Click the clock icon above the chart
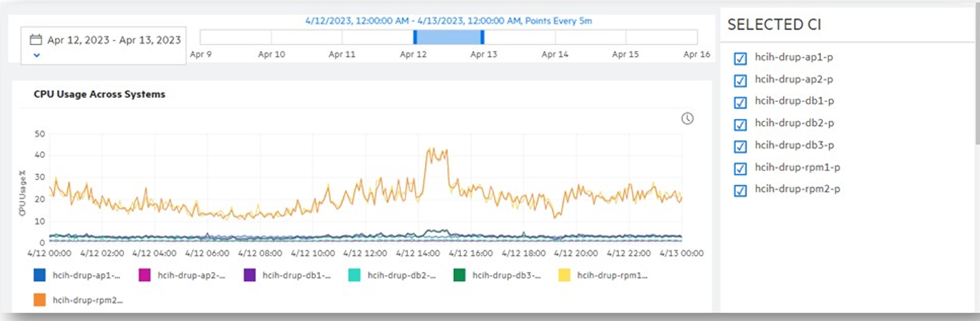 (x=687, y=119)
